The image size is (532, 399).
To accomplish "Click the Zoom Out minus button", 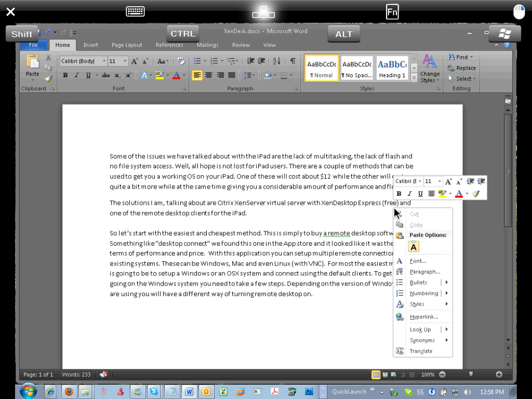I will [442, 374].
